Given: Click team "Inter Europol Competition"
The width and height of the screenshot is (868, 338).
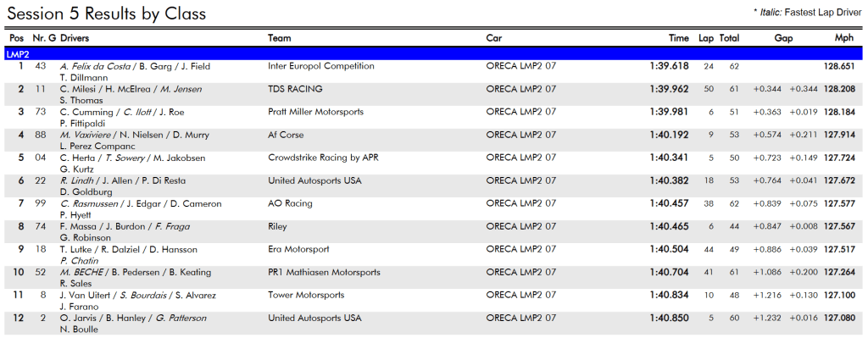Looking at the screenshot, I should coord(321,66).
